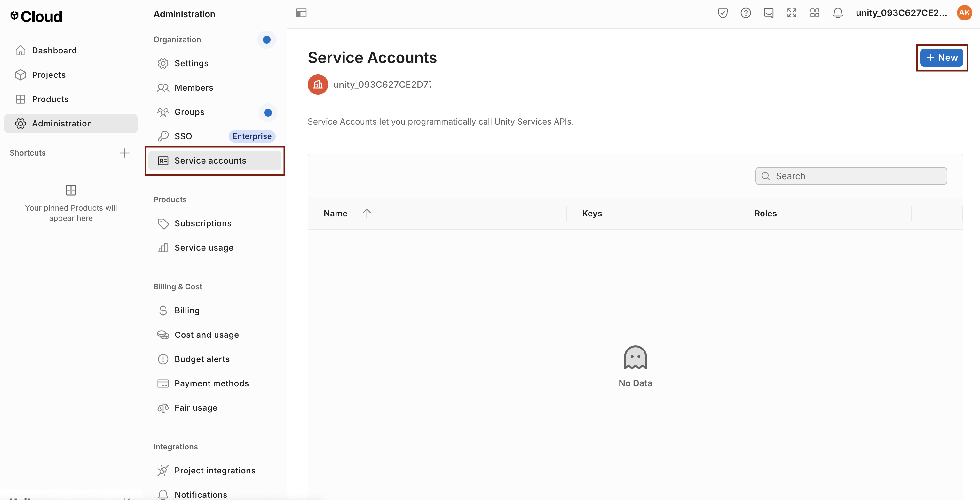The height and width of the screenshot is (500, 980).
Task: Open Notifications in Integrations section
Action: [x=215, y=494]
